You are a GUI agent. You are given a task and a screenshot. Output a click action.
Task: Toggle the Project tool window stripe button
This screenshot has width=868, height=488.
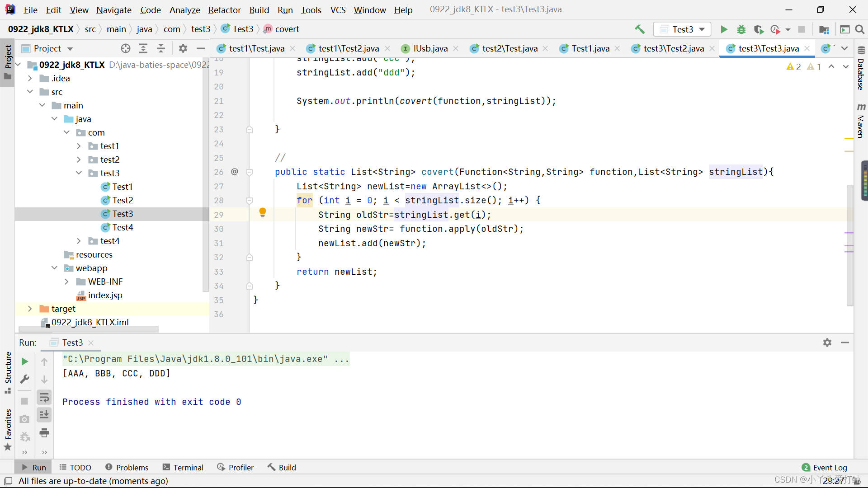(8, 63)
